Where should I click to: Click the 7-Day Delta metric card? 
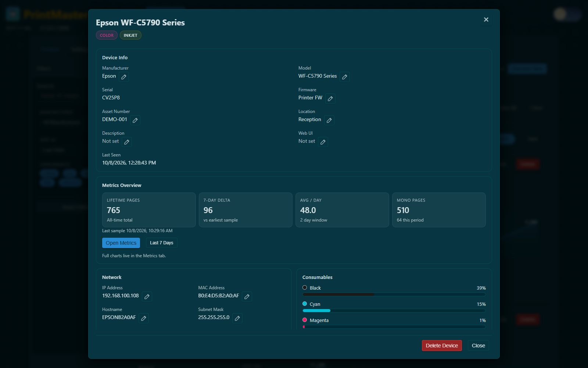[245, 210]
